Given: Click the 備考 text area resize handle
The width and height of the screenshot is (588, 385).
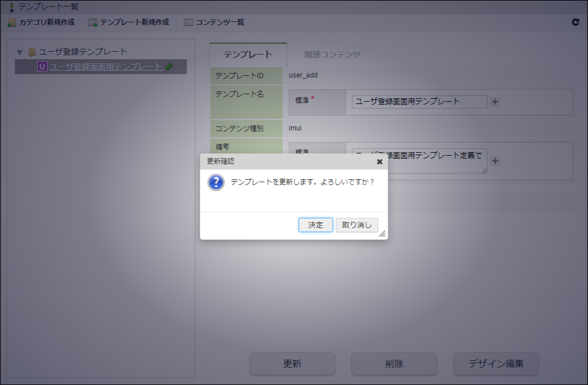Looking at the screenshot, I should tap(484, 170).
